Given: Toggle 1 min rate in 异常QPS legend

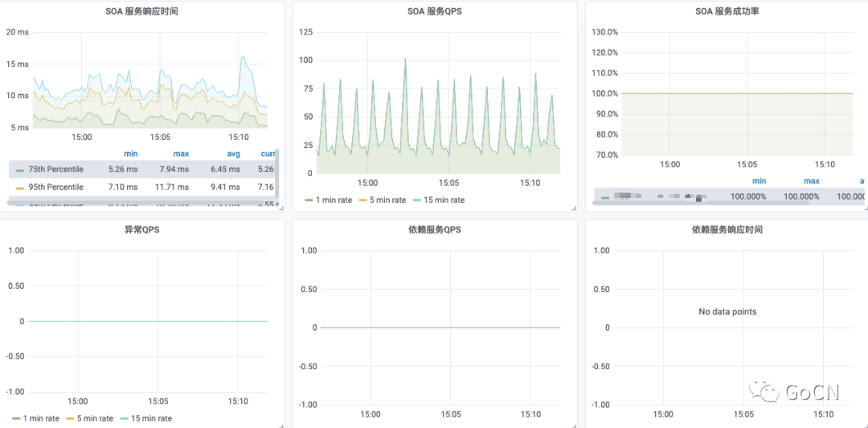Looking at the screenshot, I should [41, 418].
